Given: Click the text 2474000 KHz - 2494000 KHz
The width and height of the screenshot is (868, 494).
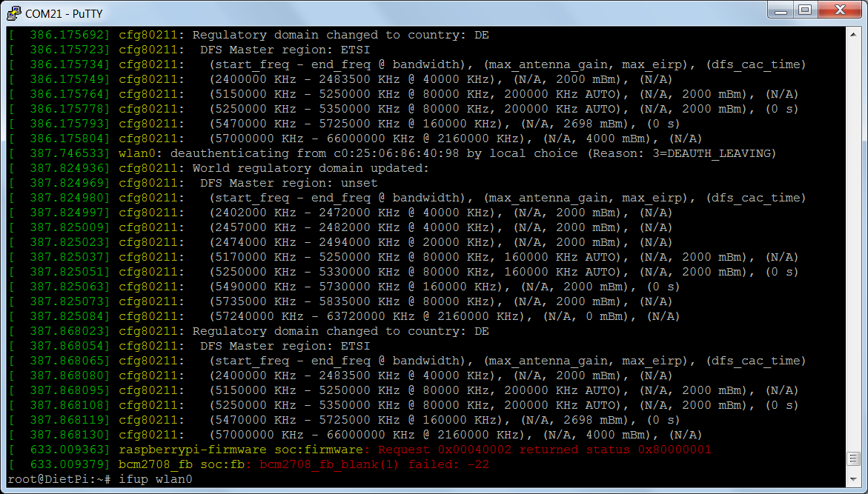Looking at the screenshot, I should (x=307, y=242).
